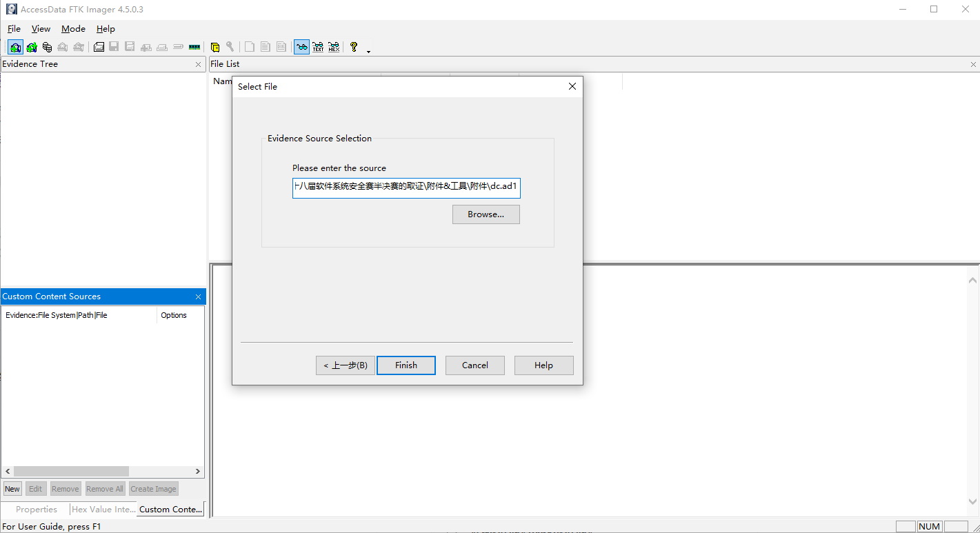Open the View menu
The width and height of the screenshot is (980, 533).
41,29
